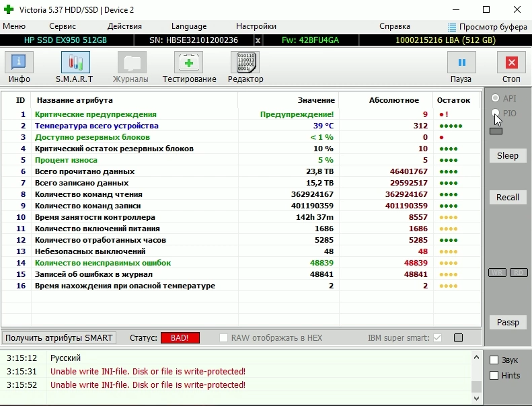This screenshot has width=532, height=406.
Task: Enable the Звук sound checkbox
Action: pos(494,360)
